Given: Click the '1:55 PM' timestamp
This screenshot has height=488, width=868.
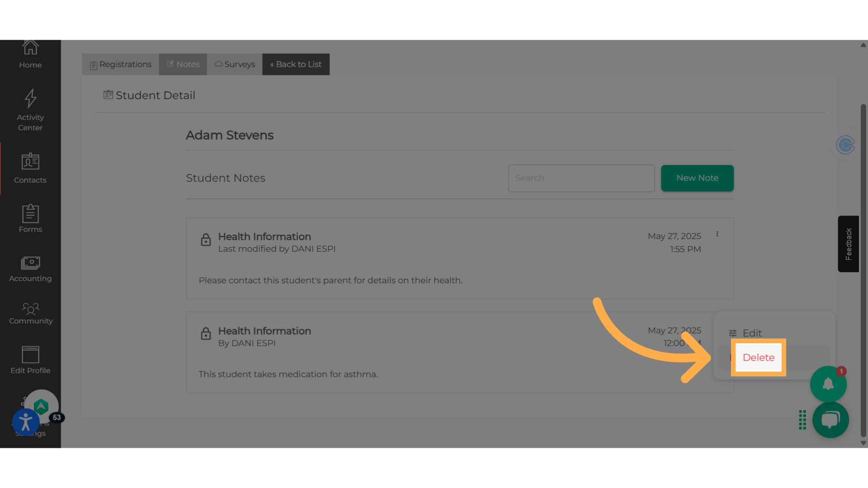Looking at the screenshot, I should (685, 249).
